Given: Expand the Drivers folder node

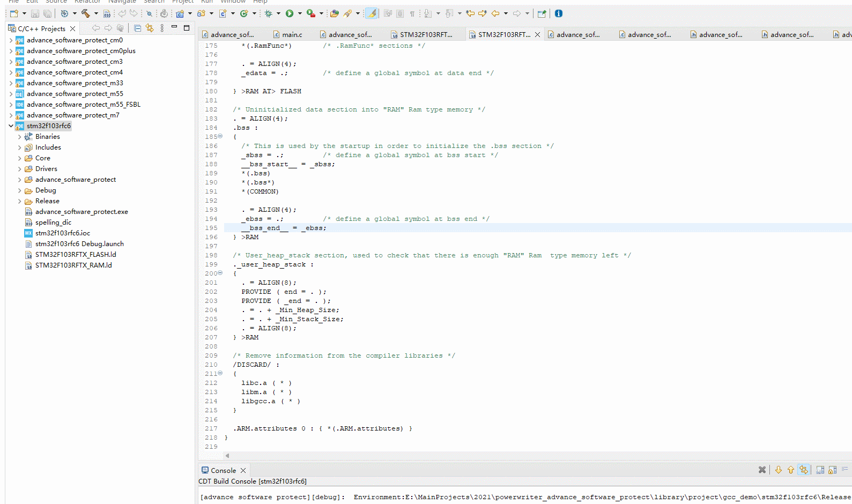Looking at the screenshot, I should tap(20, 169).
